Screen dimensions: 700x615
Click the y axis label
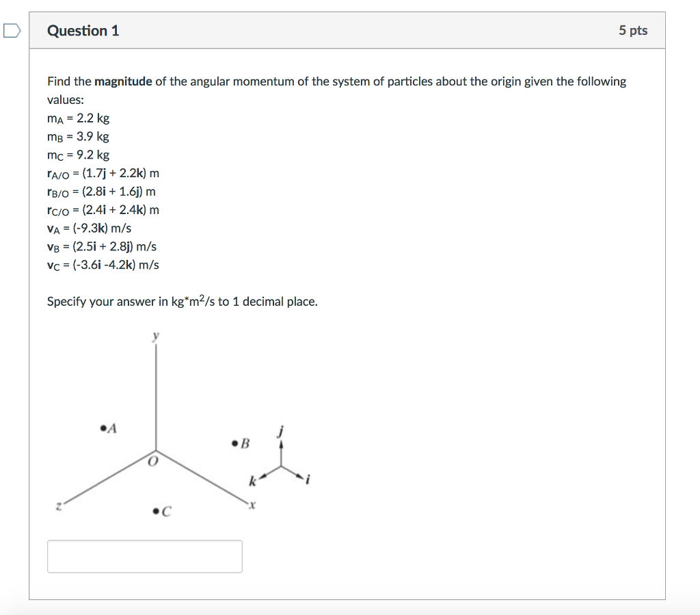point(156,336)
